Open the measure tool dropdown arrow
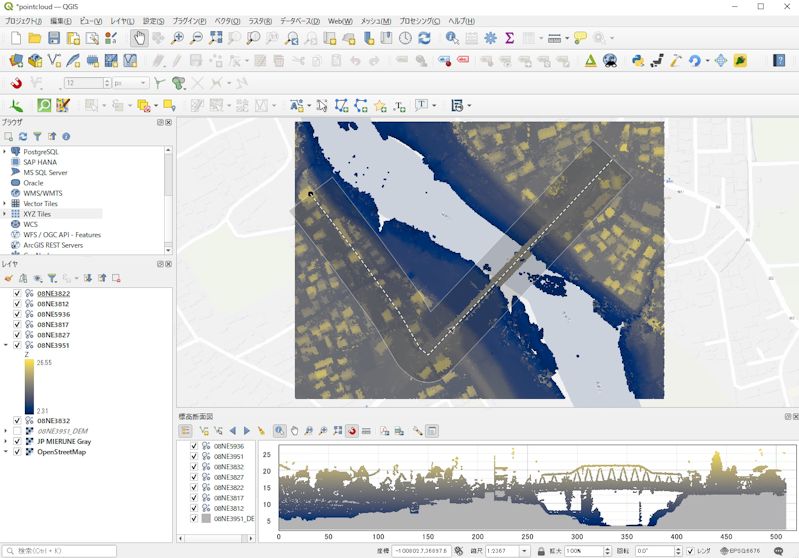The height and width of the screenshot is (558, 799). (567, 38)
